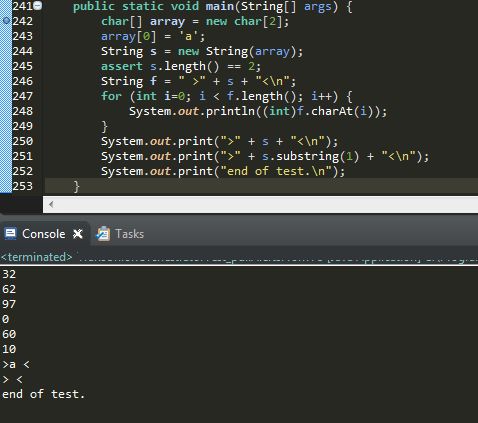Click the for loop header line
The width and height of the screenshot is (478, 423).
click(x=227, y=96)
